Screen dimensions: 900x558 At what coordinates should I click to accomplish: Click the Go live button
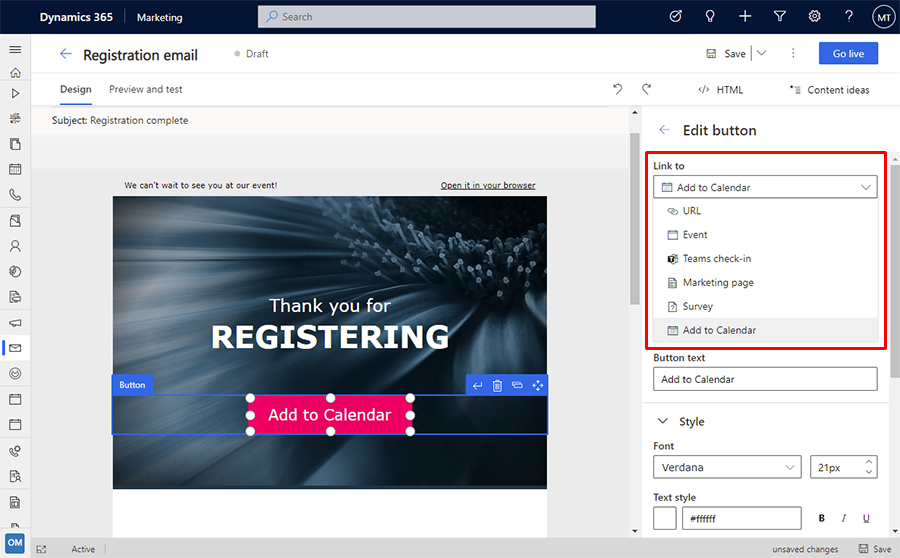pos(848,53)
